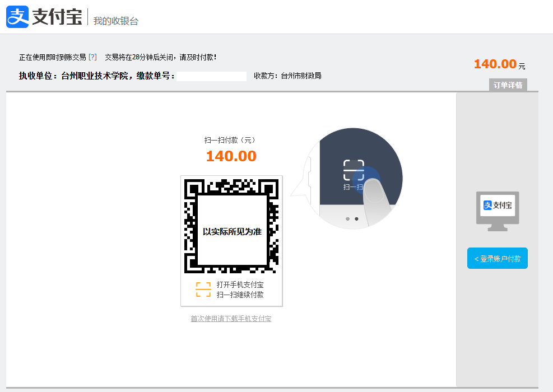Viewport: 553px width, 392px height.
Task: Expand the 订单详情 order details tab
Action: pos(508,85)
